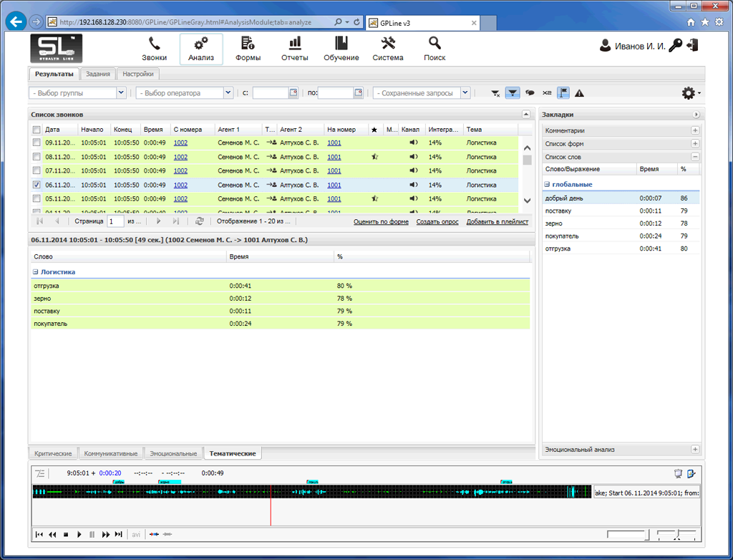Click the Оценить по форме link
This screenshot has width=733, height=560.
tap(381, 222)
